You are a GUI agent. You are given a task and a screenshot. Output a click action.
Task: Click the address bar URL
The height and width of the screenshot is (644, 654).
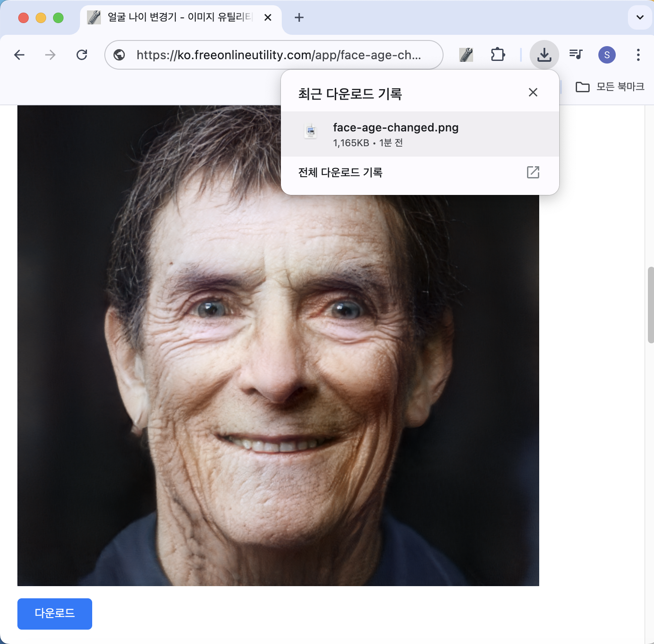[x=278, y=55]
